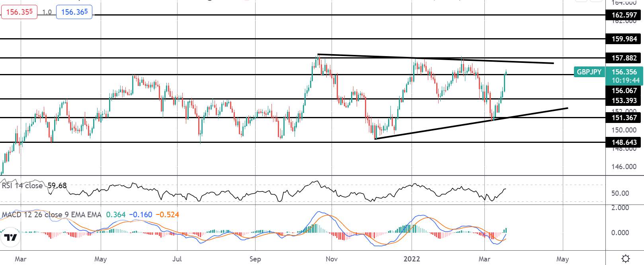Click the RSI value 59.68

[x=57, y=185]
